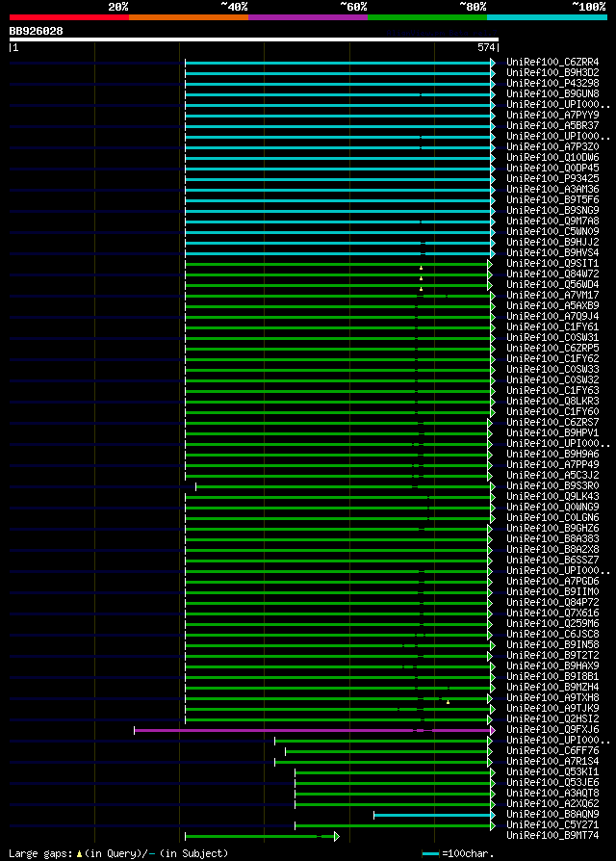The image size is (616, 861).
Task: Choose the UniRef100_B9HVS4 hit label
Action: pos(552,253)
